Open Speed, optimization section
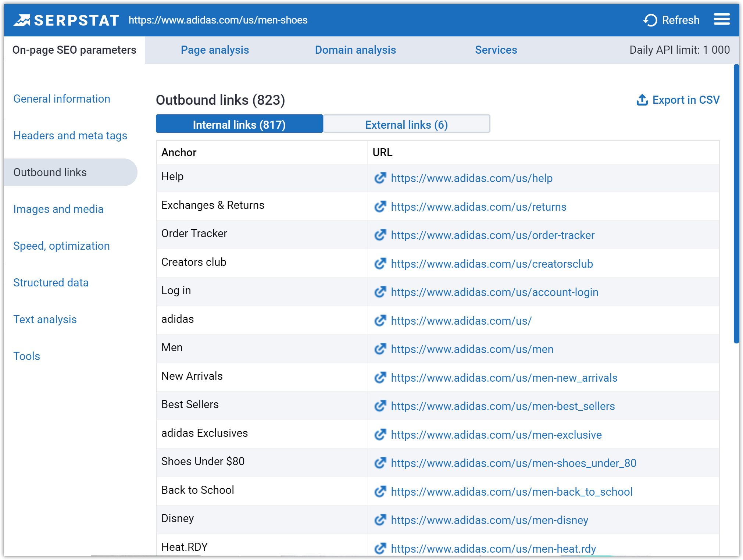The width and height of the screenshot is (743, 560). click(61, 246)
